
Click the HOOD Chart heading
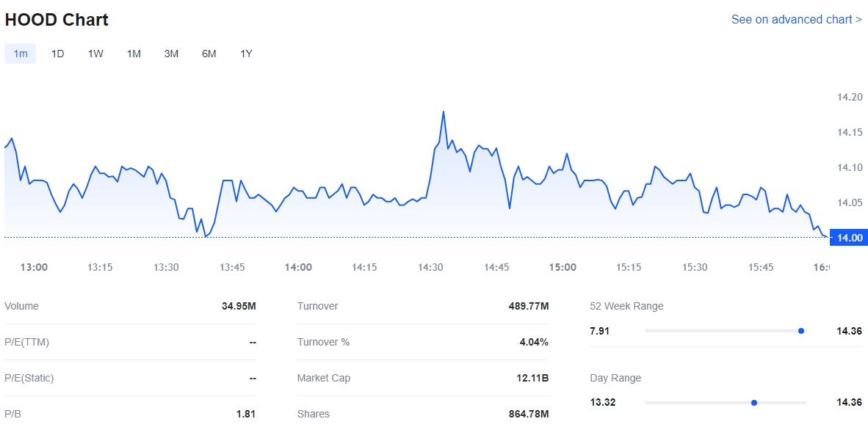(x=57, y=20)
